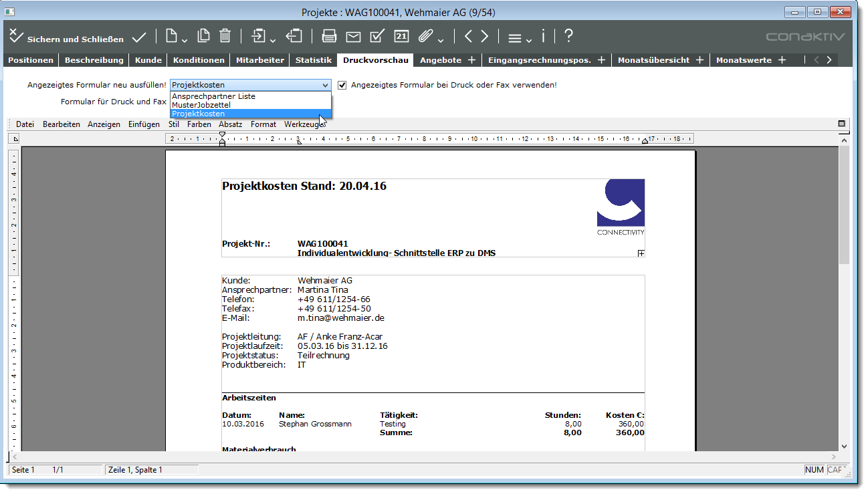Click the save checkmark icon

pyautogui.click(x=139, y=37)
